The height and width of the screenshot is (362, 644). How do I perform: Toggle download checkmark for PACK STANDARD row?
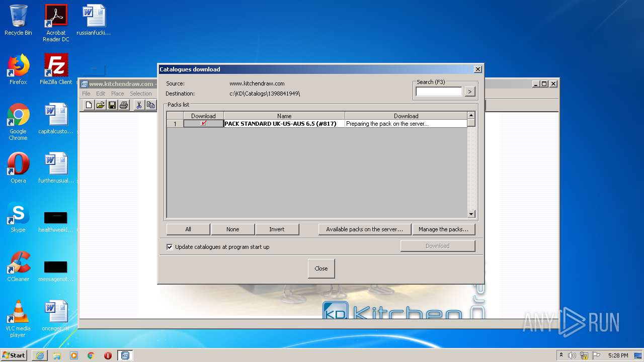tap(203, 124)
